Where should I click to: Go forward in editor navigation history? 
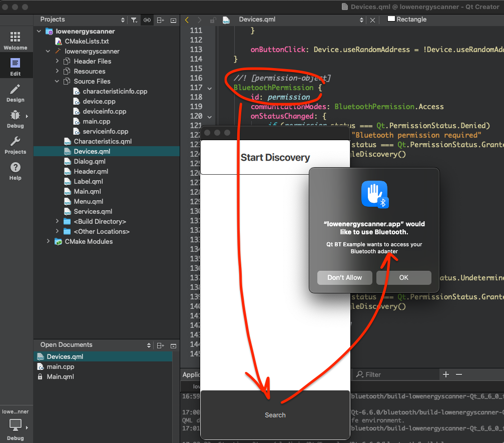point(199,20)
